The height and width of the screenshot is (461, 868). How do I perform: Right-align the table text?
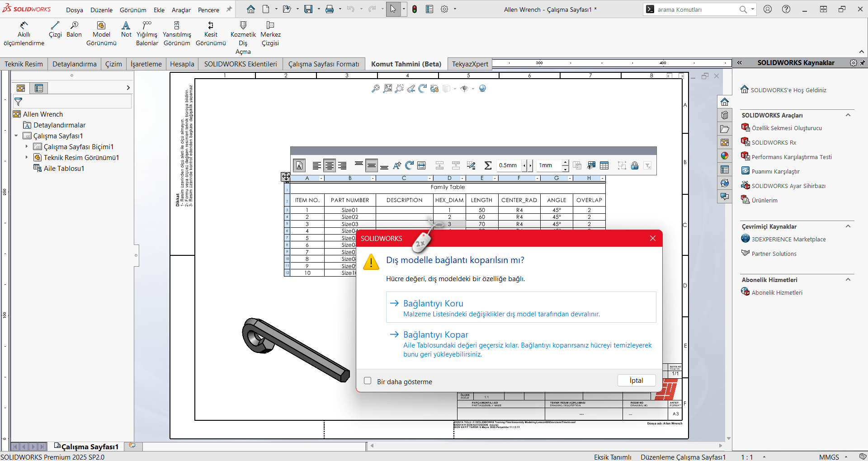342,166
